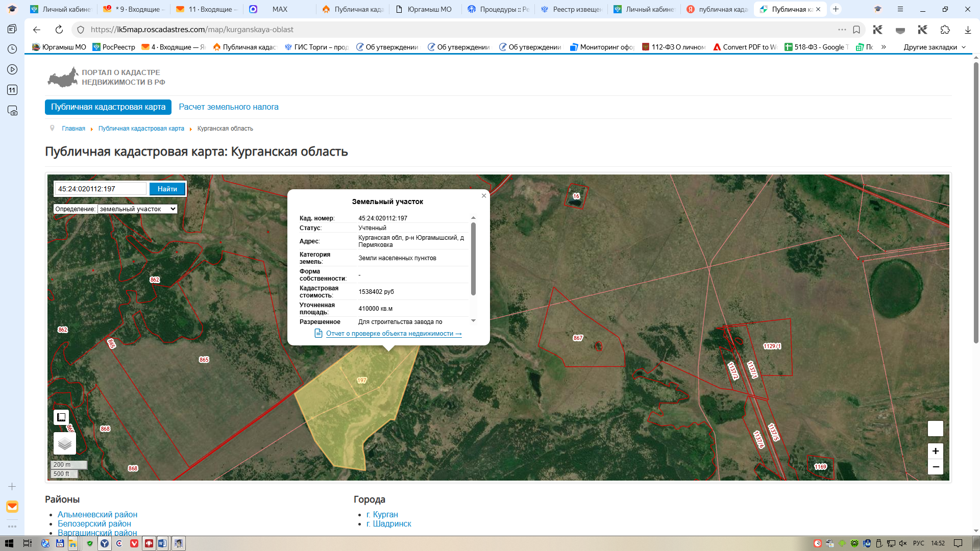Screen dimensions: 980x551
Task: Bookmark this page with the bookmark icon
Action: [856, 30]
